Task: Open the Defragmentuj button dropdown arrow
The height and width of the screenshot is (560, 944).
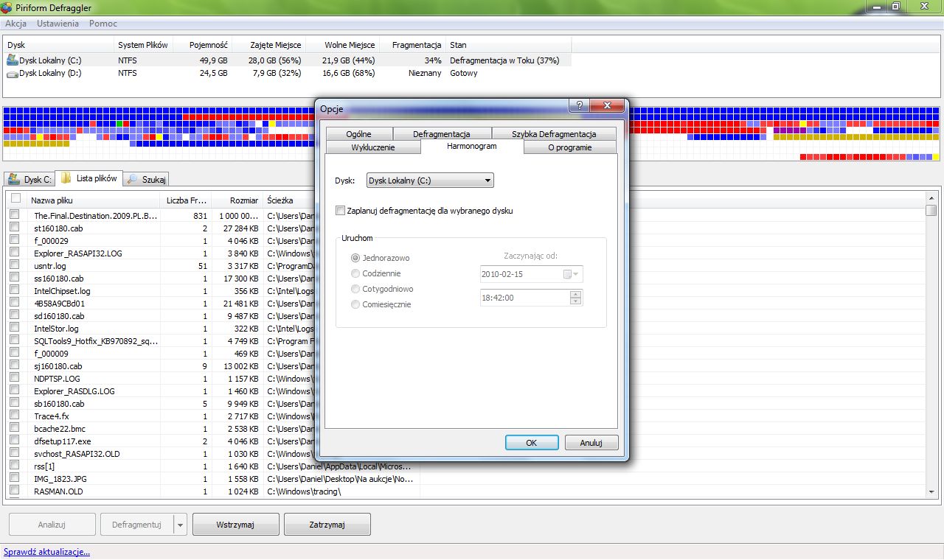Action: pyautogui.click(x=180, y=525)
